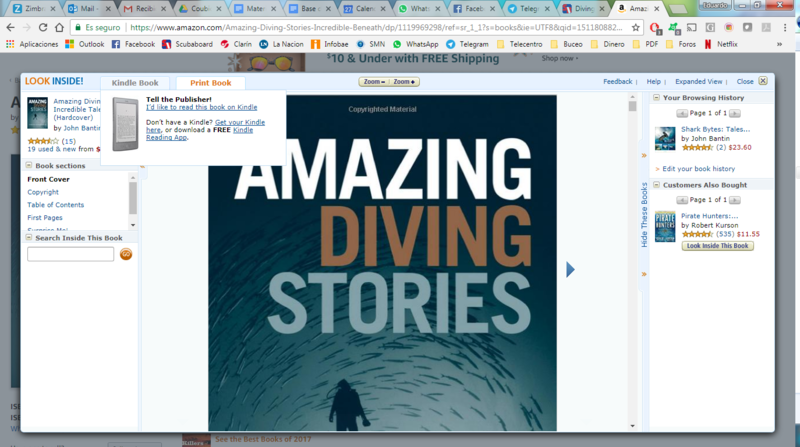Click the Look Inside This Book button
Viewport: 800px width, 447px height.
coord(717,245)
